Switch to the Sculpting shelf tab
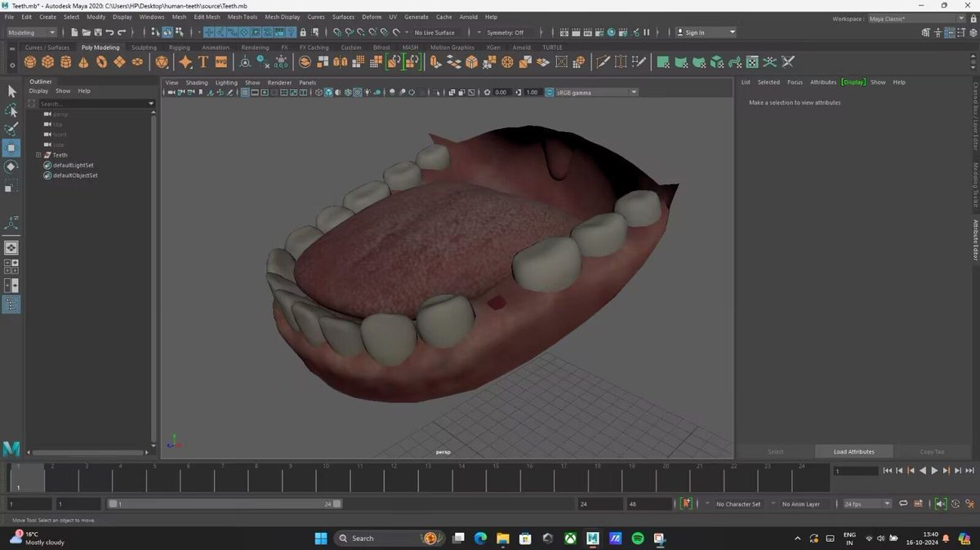This screenshot has width=980, height=550. click(144, 47)
